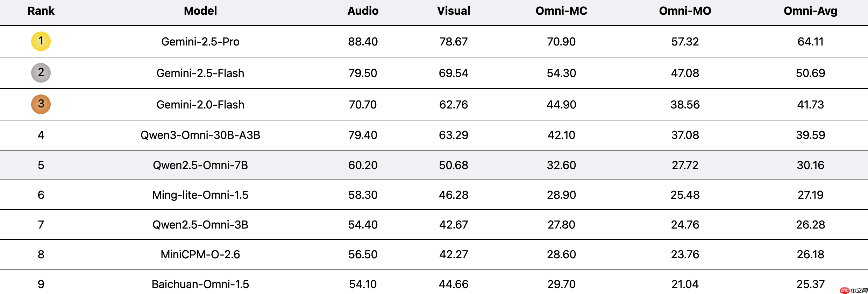Viewport: 868px width, 294px height.
Task: Click the Model column header
Action: (200, 11)
